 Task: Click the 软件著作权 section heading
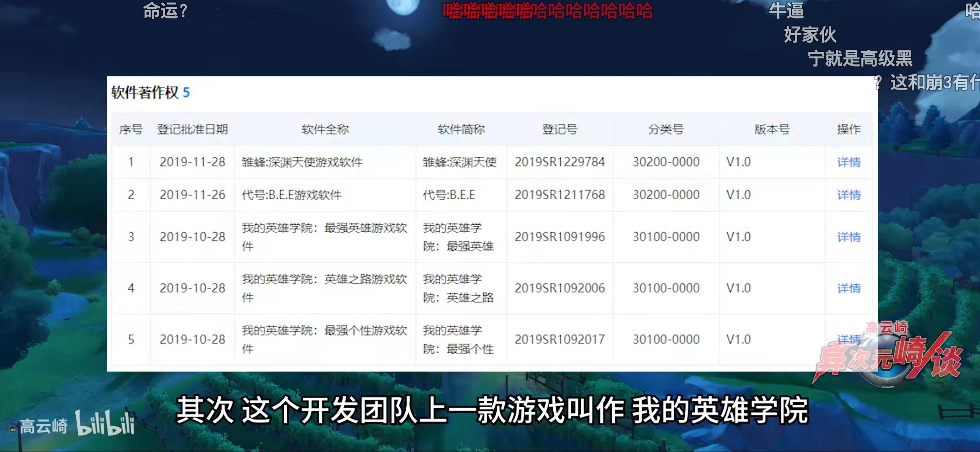tap(145, 92)
